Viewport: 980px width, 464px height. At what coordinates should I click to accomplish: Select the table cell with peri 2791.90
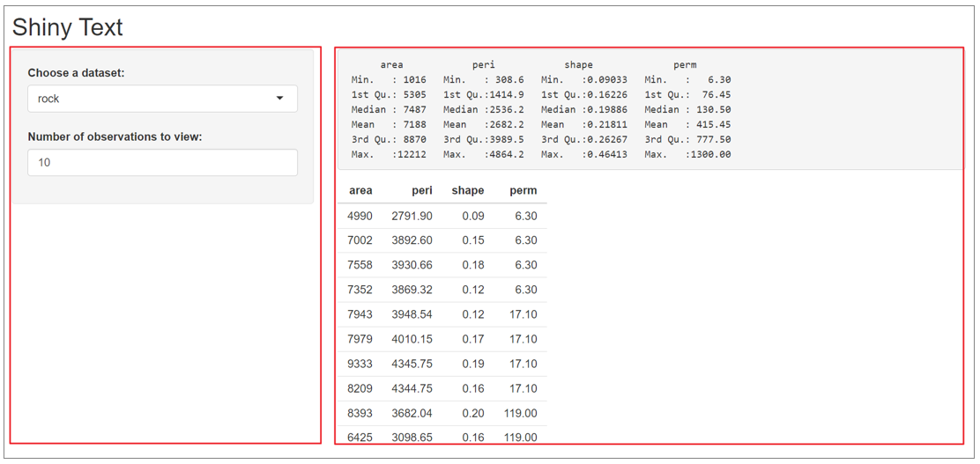pos(412,216)
